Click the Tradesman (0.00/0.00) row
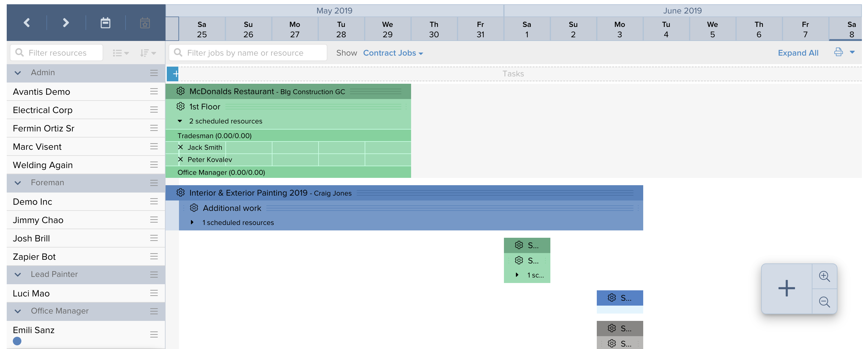Screen dimensions: 868x349 coord(288,136)
